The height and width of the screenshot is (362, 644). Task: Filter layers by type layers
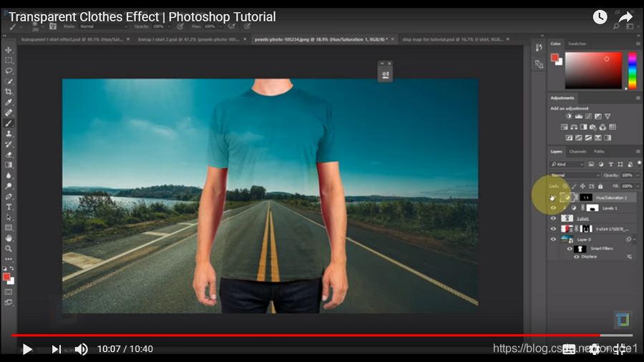point(611,165)
